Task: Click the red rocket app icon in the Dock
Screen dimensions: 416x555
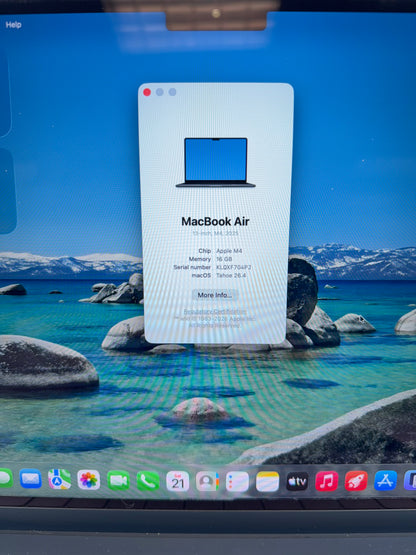Action: (x=356, y=481)
